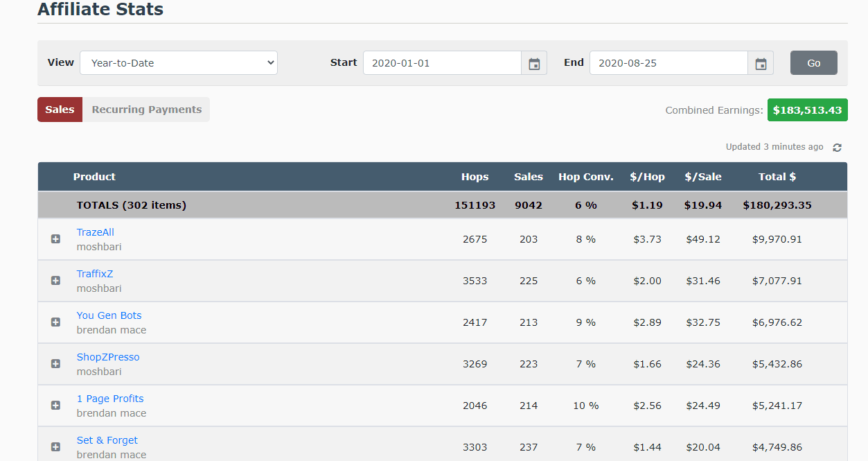This screenshot has height=461, width=868.
Task: Expand 1 Page Profits row
Action: pyautogui.click(x=55, y=406)
